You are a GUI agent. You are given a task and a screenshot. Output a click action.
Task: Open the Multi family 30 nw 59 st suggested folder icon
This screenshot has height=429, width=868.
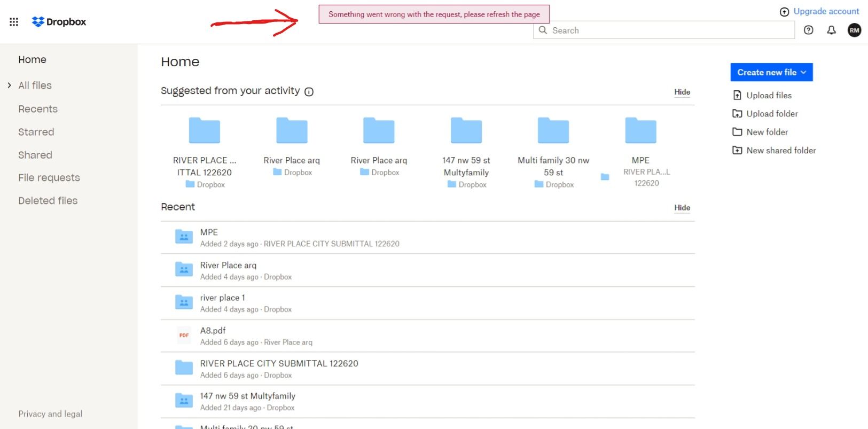click(x=553, y=130)
